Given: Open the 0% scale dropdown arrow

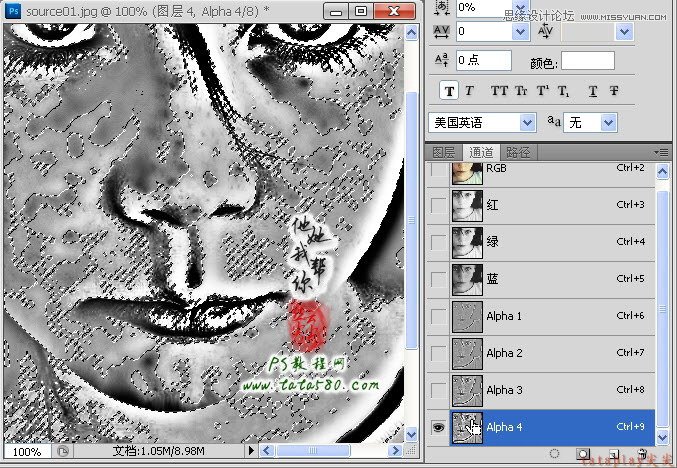Looking at the screenshot, I should (x=521, y=7).
